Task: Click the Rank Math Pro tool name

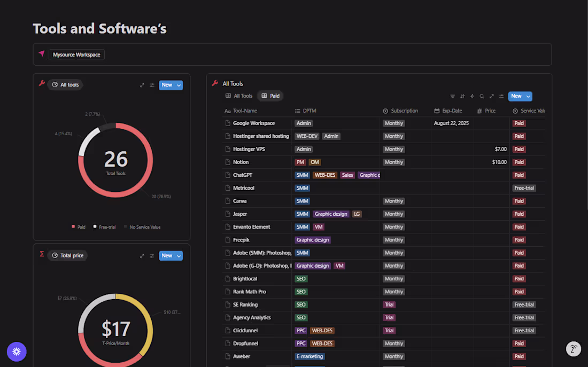Action: (x=250, y=292)
